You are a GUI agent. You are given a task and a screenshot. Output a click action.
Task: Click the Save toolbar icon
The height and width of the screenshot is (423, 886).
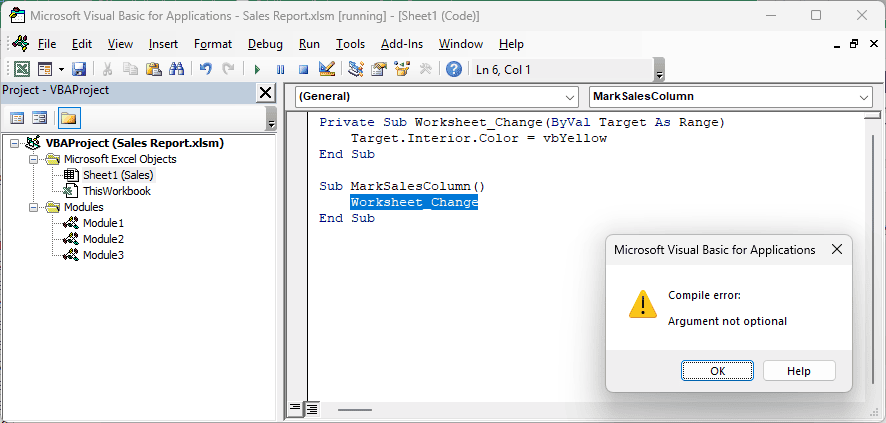coord(79,69)
